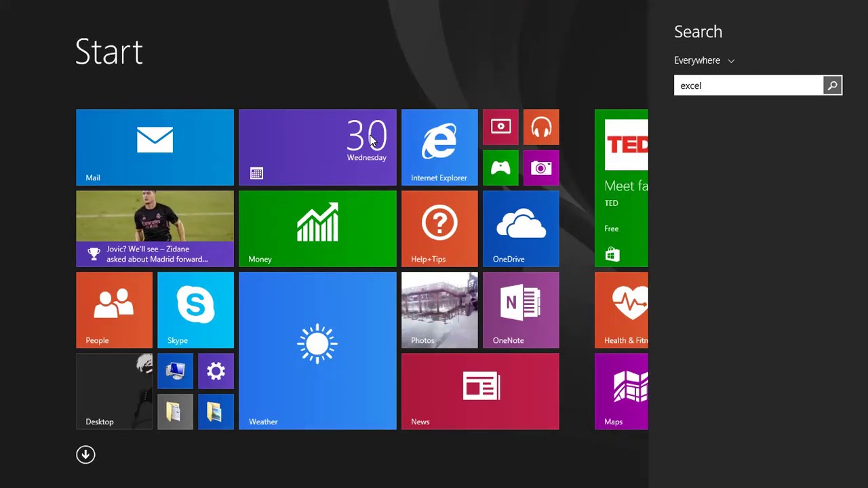
Task: Show all apps with the down arrow
Action: (85, 455)
